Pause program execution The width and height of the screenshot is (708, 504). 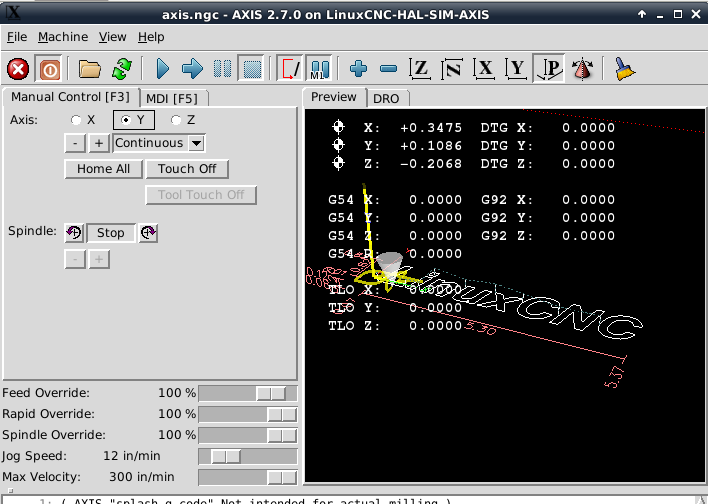pyautogui.click(x=222, y=69)
